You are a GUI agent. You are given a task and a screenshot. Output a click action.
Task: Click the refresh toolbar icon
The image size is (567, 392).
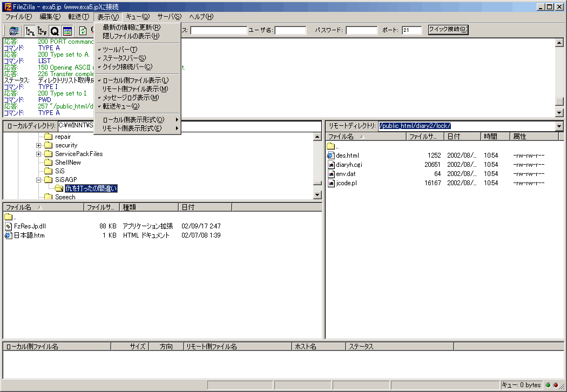click(x=83, y=31)
